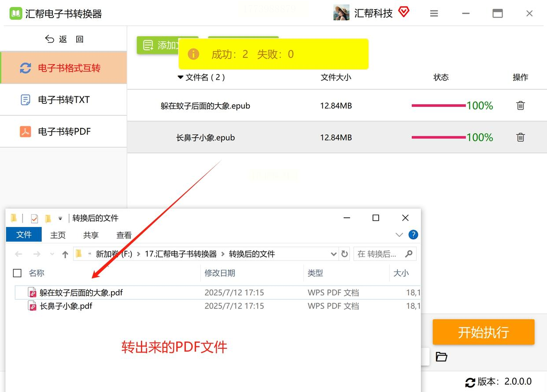Click progress bar of 长鼻子小象.epub

pos(439,137)
